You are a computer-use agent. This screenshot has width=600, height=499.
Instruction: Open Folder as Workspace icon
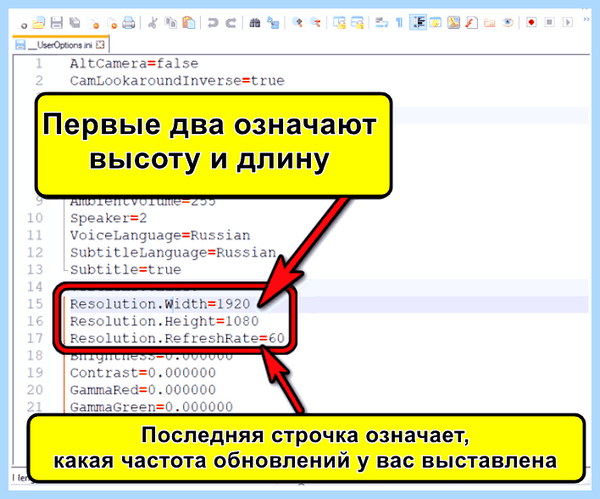(x=490, y=23)
